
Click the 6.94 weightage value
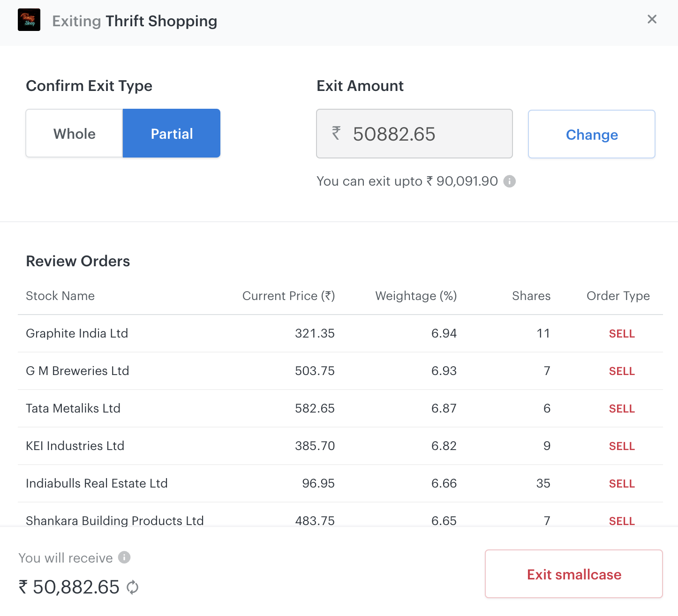(x=444, y=333)
